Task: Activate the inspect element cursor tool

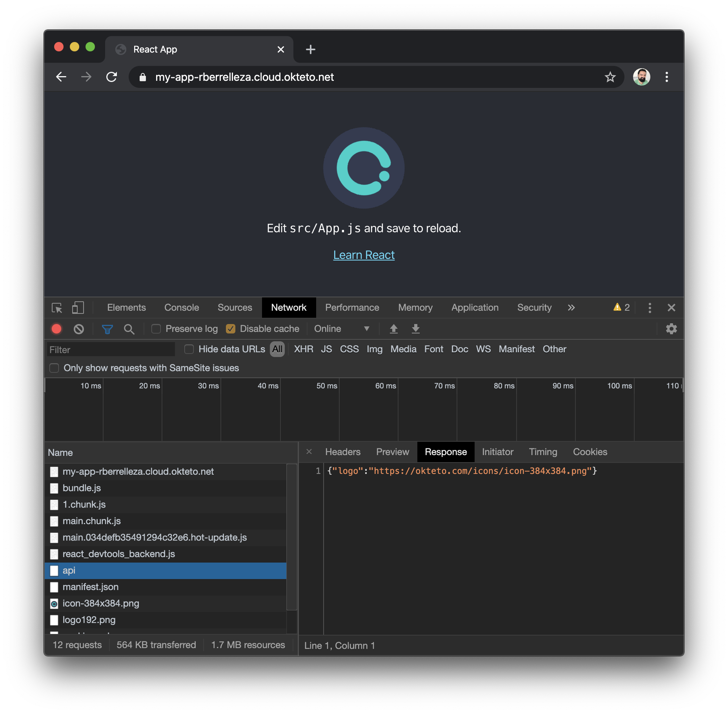Action: pyautogui.click(x=56, y=308)
